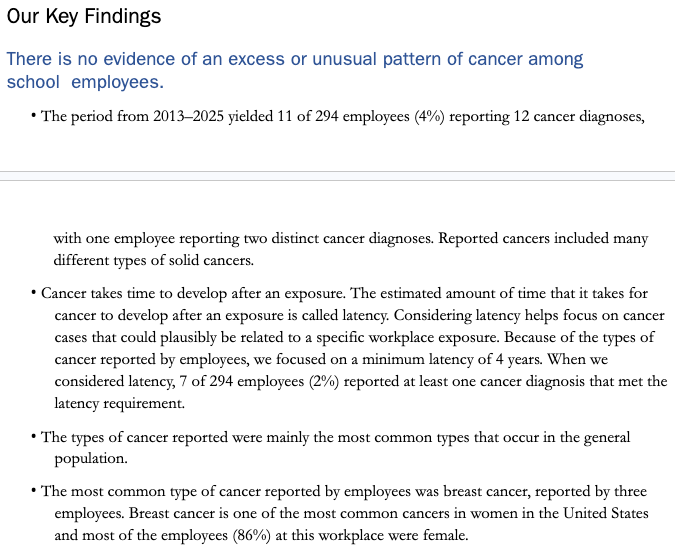The height and width of the screenshot is (549, 675).
Task: Click the bullet before "The types of cancer"
Action: [34, 438]
